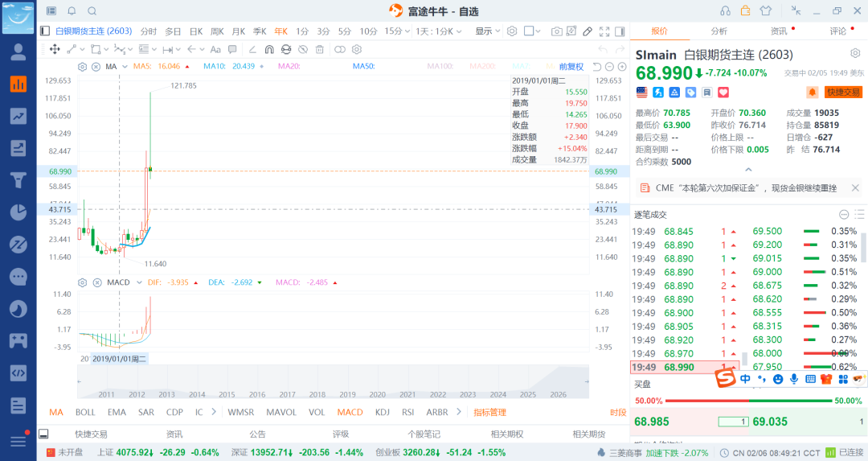
Task: Select the move crosshair drawing tool
Action: 55,49
